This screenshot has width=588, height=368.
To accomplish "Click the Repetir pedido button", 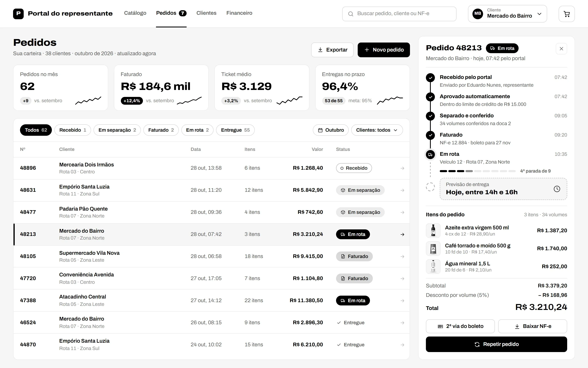I will [496, 344].
